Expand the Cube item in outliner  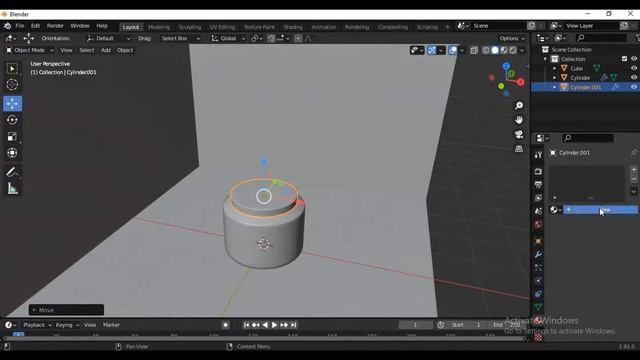(554, 68)
